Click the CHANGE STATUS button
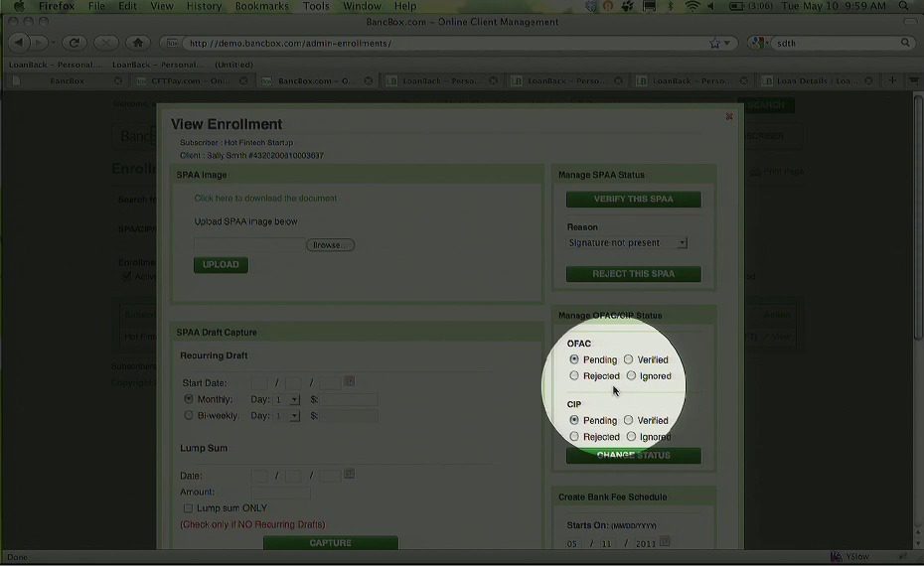This screenshot has height=566, width=924. (x=634, y=455)
